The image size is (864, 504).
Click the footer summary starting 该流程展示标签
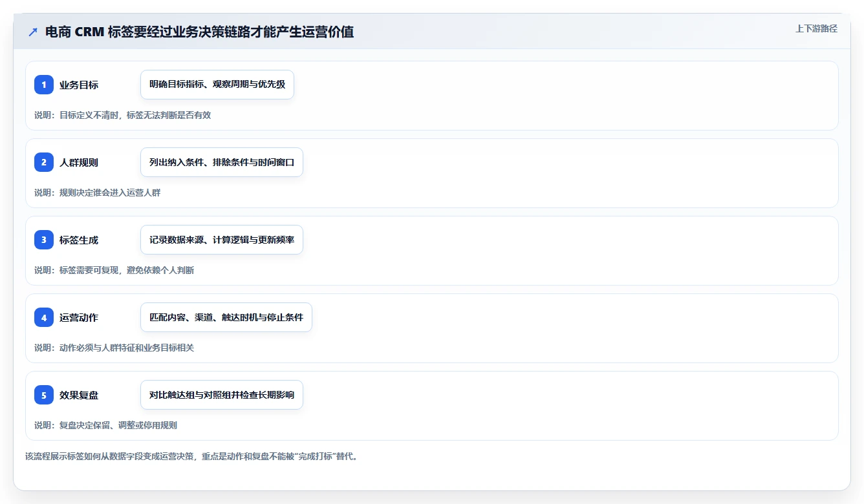pyautogui.click(x=191, y=456)
